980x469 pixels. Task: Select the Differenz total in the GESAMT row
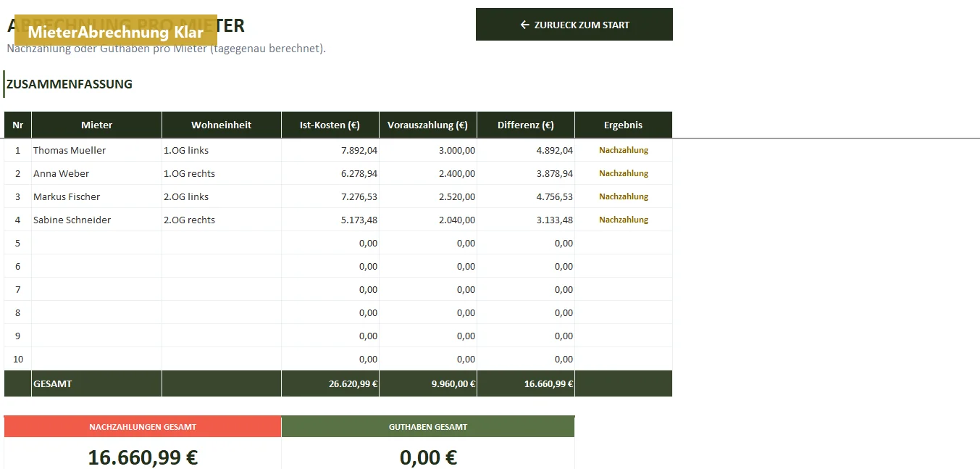pyautogui.click(x=526, y=383)
